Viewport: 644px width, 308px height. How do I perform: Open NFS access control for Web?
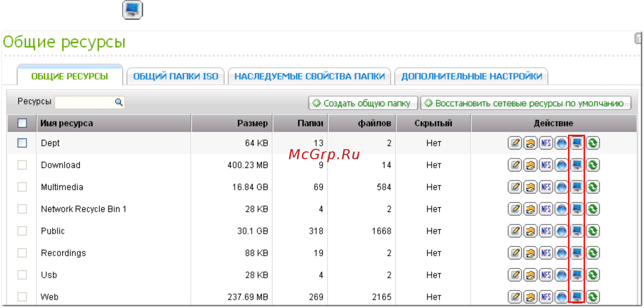click(x=546, y=297)
